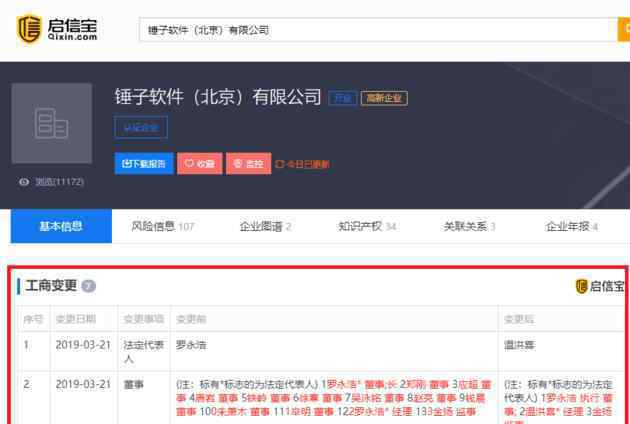Click the red favorite button with heart
Image resolution: width=630 pixels, height=424 pixels.
click(x=200, y=164)
